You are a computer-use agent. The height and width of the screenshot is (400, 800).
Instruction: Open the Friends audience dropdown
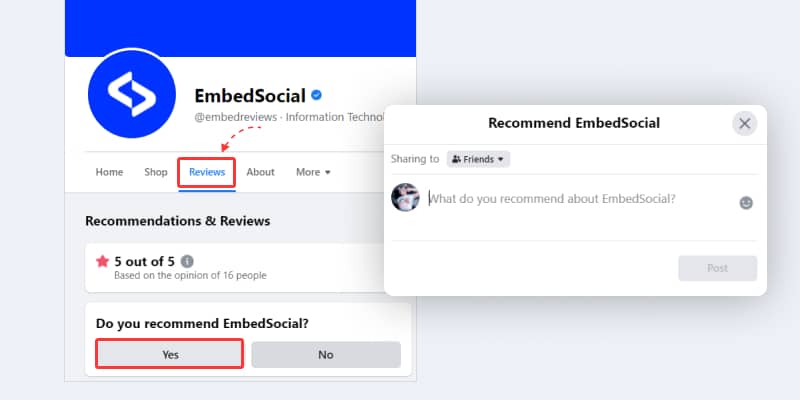coord(478,159)
